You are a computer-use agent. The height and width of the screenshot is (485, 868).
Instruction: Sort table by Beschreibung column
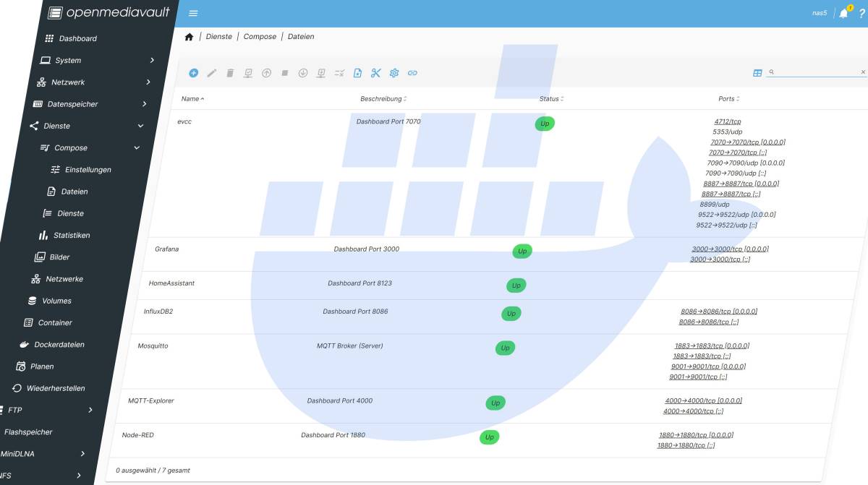click(383, 99)
